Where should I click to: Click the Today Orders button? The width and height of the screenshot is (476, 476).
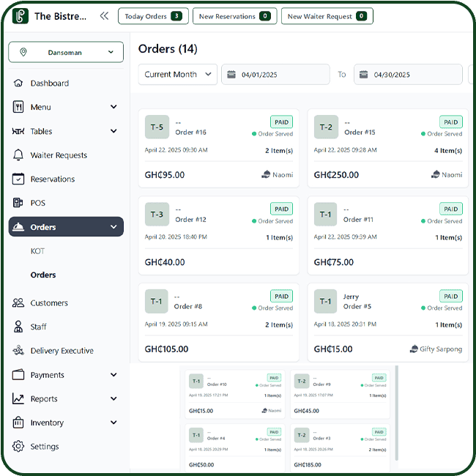(152, 16)
